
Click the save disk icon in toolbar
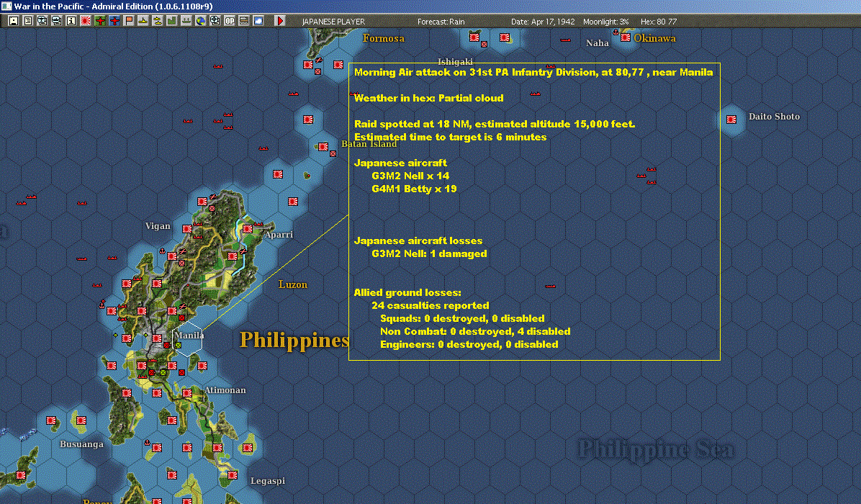point(14,21)
